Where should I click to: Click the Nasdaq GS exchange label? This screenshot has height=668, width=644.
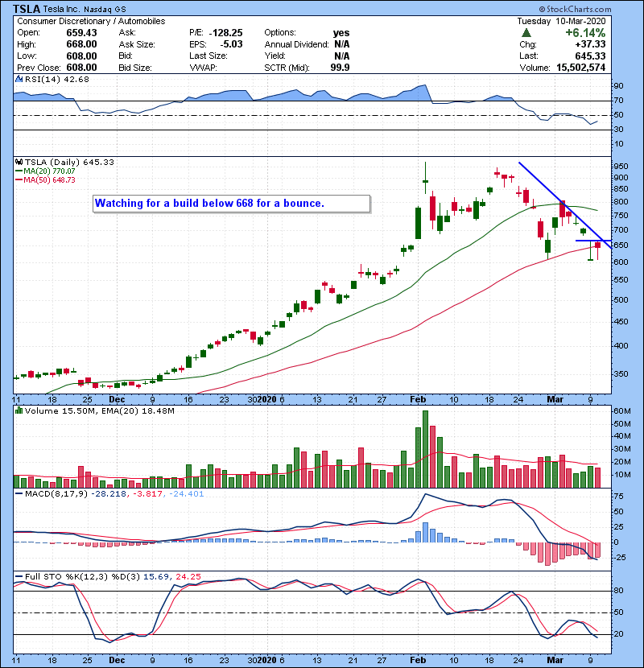click(105, 10)
